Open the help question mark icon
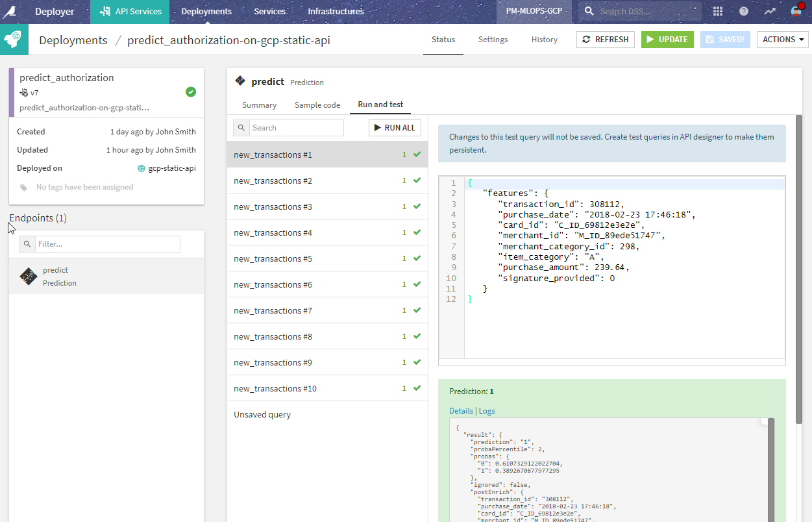Screen dimensions: 812x522 [x=744, y=11]
